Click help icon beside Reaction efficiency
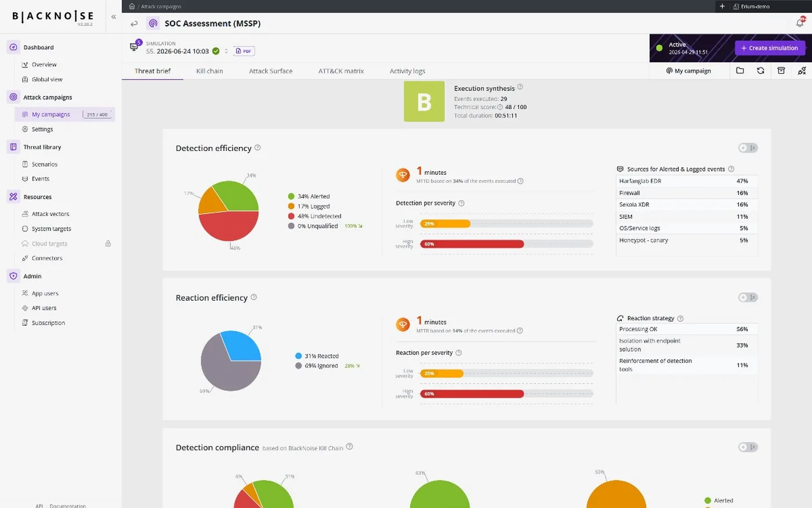Viewport: 812px width, 508px height. (x=253, y=297)
